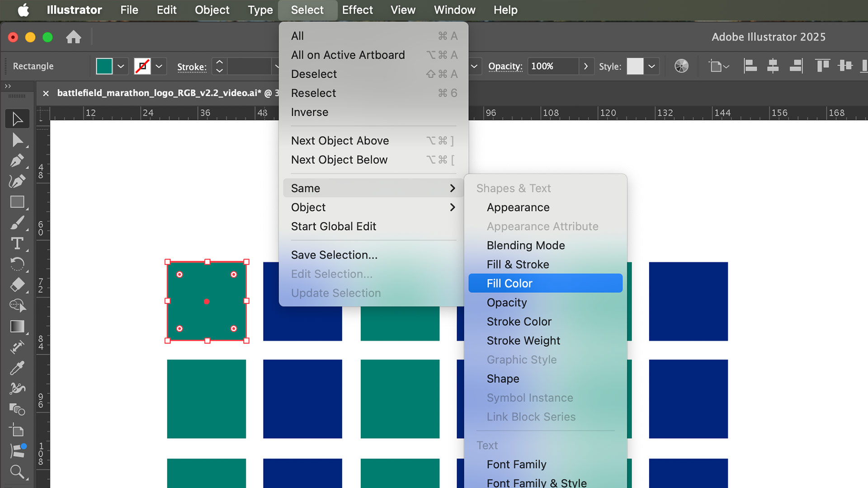Select the Paintbrush tool
Image resolution: width=868 pixels, height=488 pixels.
(x=17, y=223)
